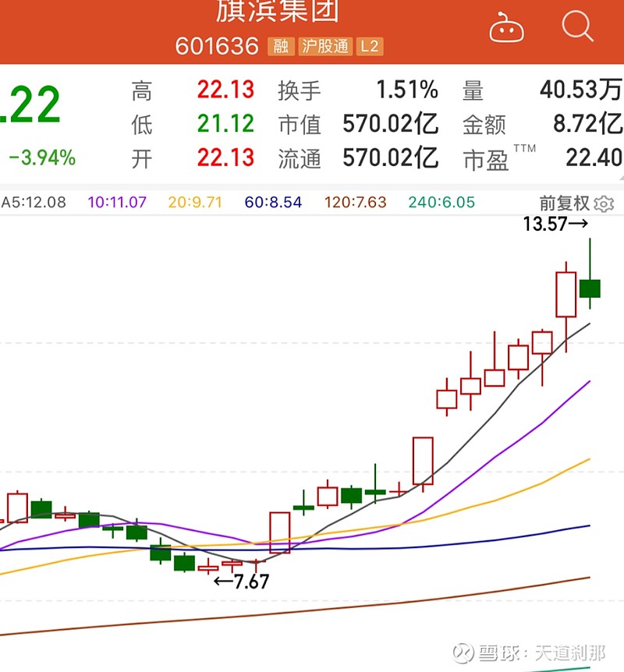624x672 pixels.
Task: Tap stock code 601636
Action: (x=217, y=46)
